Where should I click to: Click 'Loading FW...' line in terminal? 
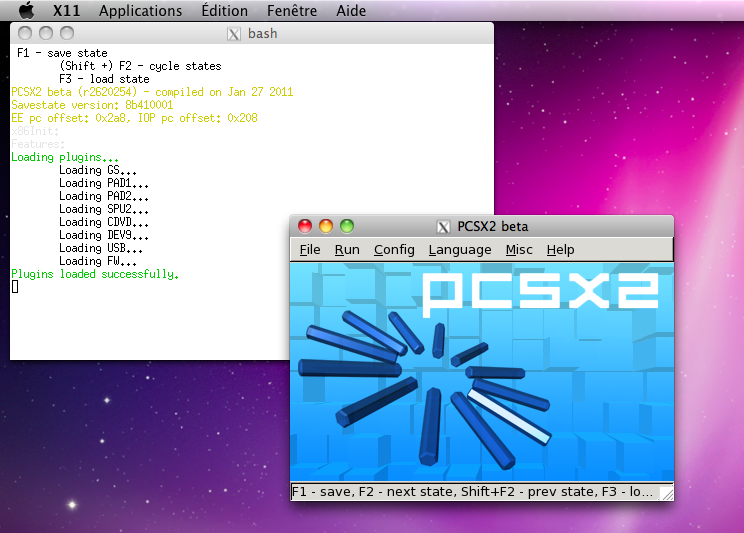(98, 261)
